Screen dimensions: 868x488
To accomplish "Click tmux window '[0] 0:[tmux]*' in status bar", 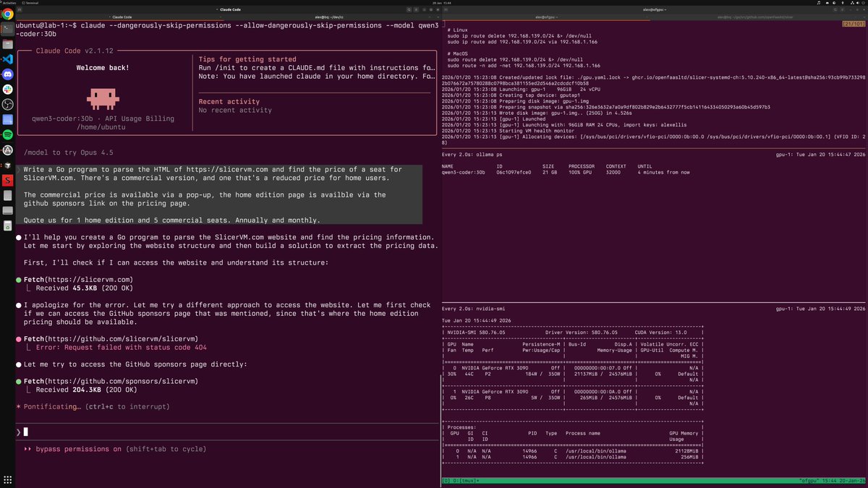I will click(x=460, y=480).
